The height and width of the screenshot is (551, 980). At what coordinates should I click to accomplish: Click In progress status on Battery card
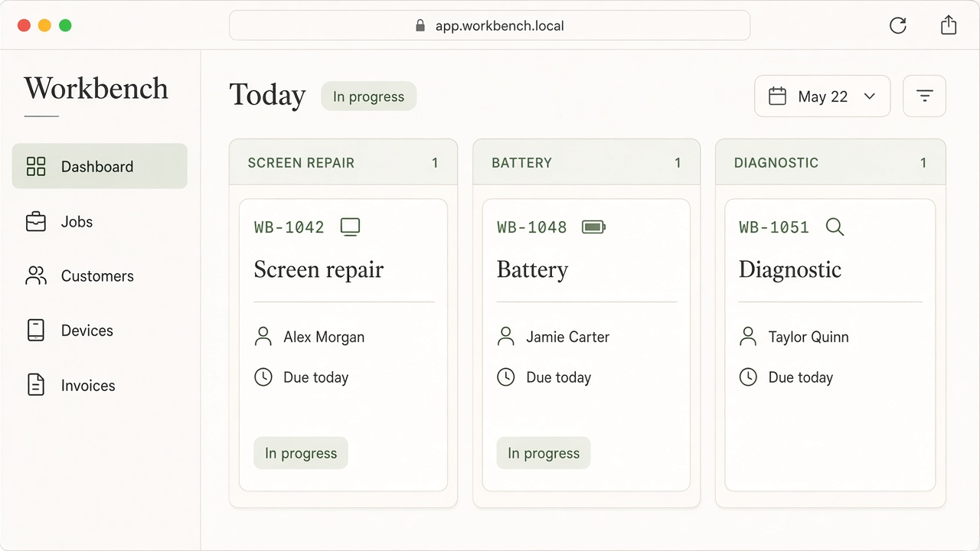[x=544, y=453]
